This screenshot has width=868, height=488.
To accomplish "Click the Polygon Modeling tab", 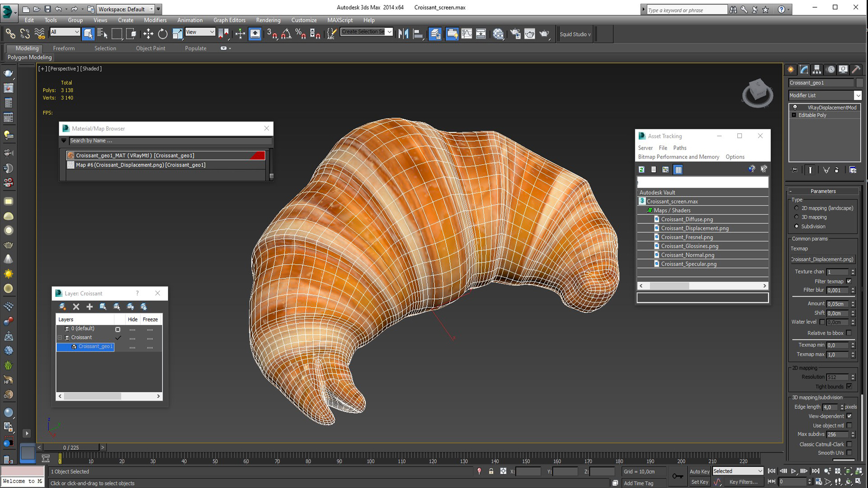I will (29, 57).
